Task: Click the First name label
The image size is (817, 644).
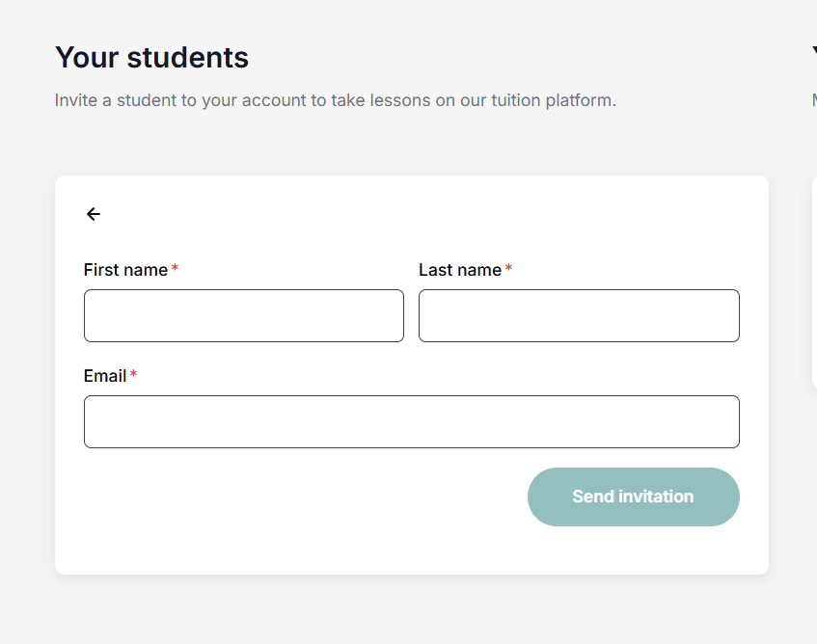Action: click(125, 270)
